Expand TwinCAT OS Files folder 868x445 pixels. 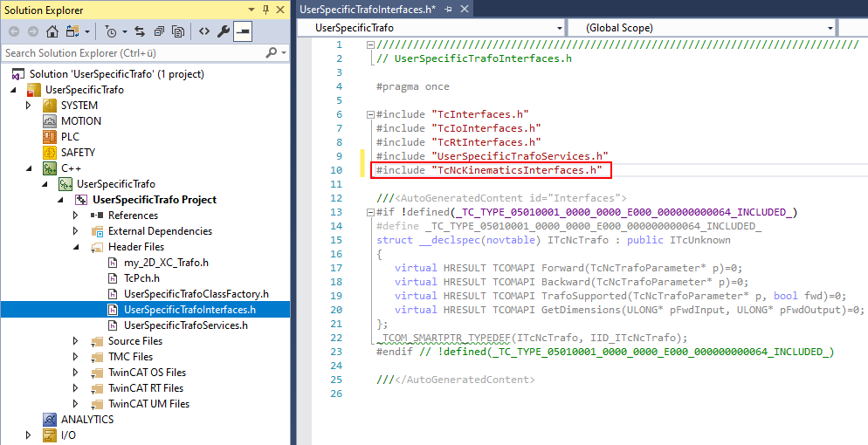click(76, 373)
